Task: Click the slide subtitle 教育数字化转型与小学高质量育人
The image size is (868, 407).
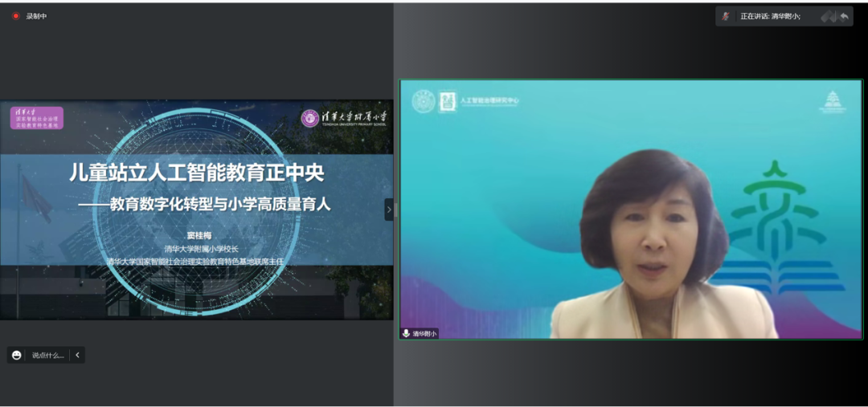Action: pyautogui.click(x=204, y=205)
